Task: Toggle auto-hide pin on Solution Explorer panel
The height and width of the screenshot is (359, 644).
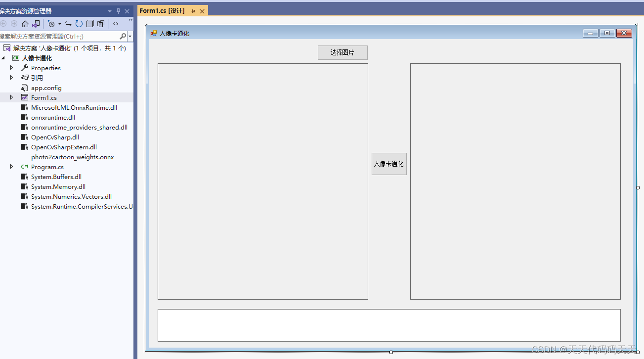Action: (118, 11)
